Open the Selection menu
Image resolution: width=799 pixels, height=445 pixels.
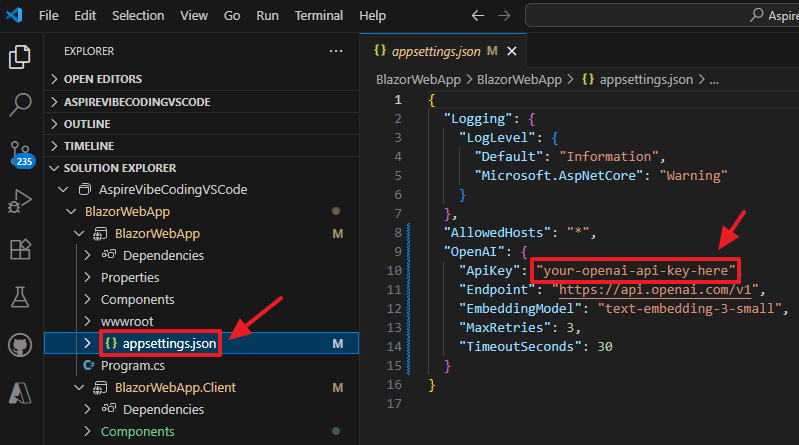pyautogui.click(x=138, y=16)
